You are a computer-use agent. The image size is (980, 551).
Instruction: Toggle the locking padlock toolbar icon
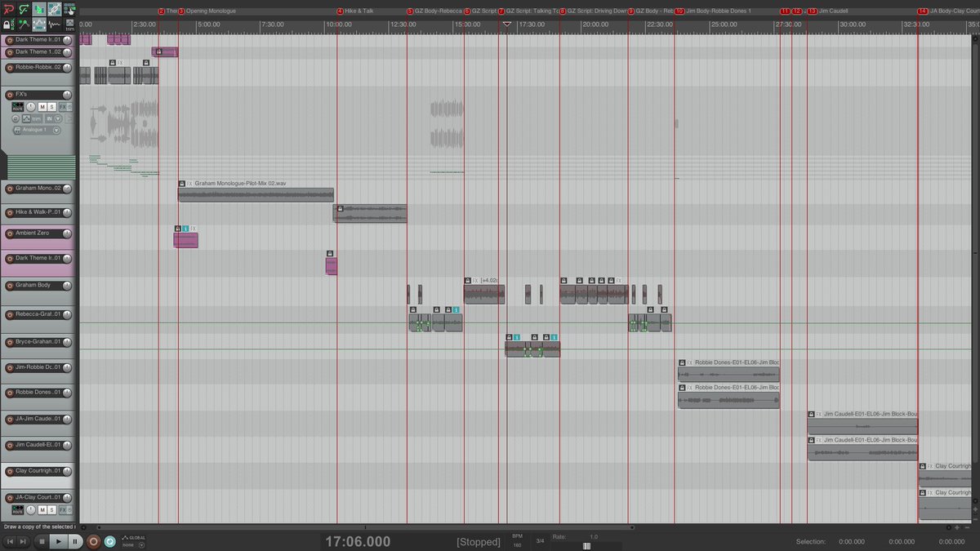[8, 24]
